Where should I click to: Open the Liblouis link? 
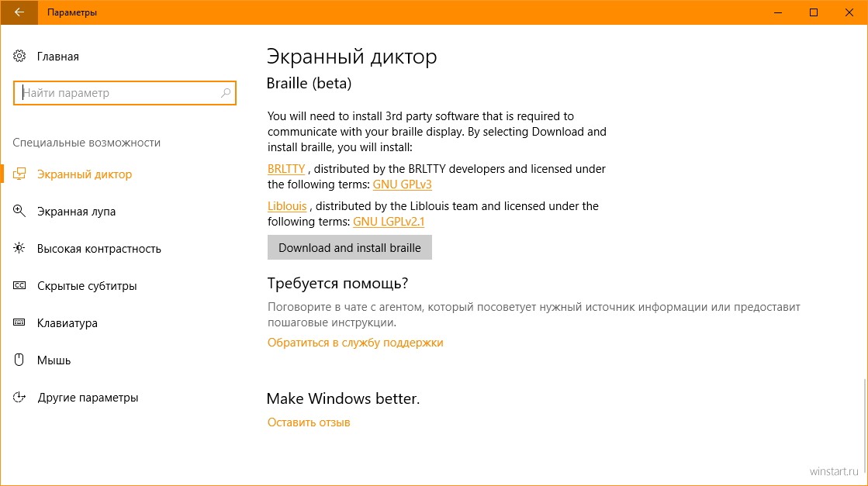pos(287,205)
